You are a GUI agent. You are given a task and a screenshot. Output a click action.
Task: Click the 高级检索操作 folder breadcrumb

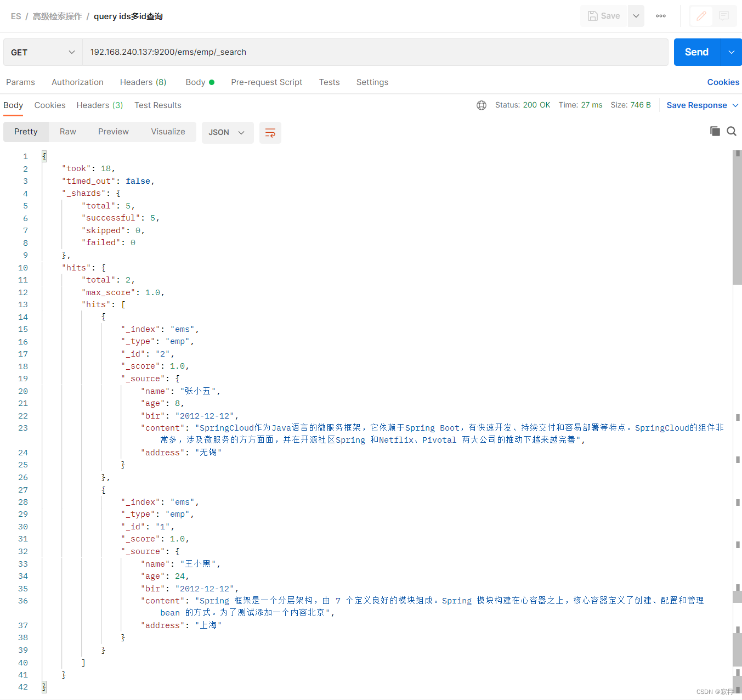57,16
